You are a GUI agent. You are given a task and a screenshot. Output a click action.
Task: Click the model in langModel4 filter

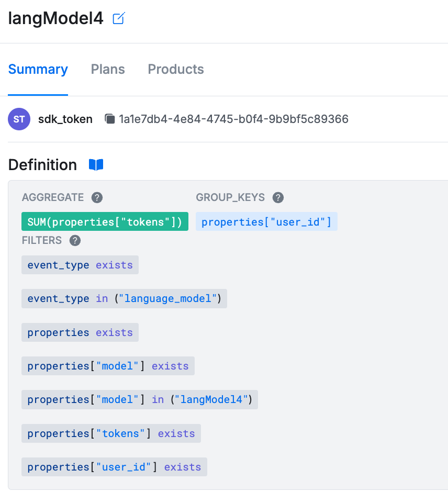coord(140,399)
